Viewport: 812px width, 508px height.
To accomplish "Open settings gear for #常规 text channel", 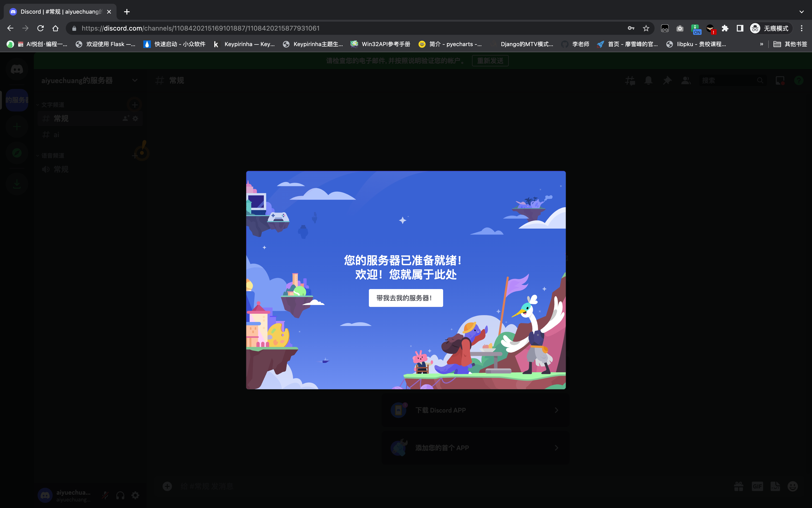I will (x=135, y=118).
